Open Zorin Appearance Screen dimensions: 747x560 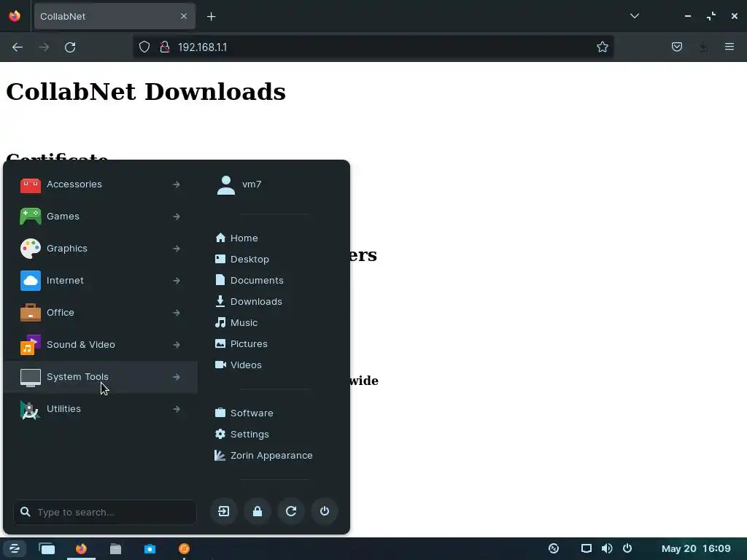pos(264,456)
